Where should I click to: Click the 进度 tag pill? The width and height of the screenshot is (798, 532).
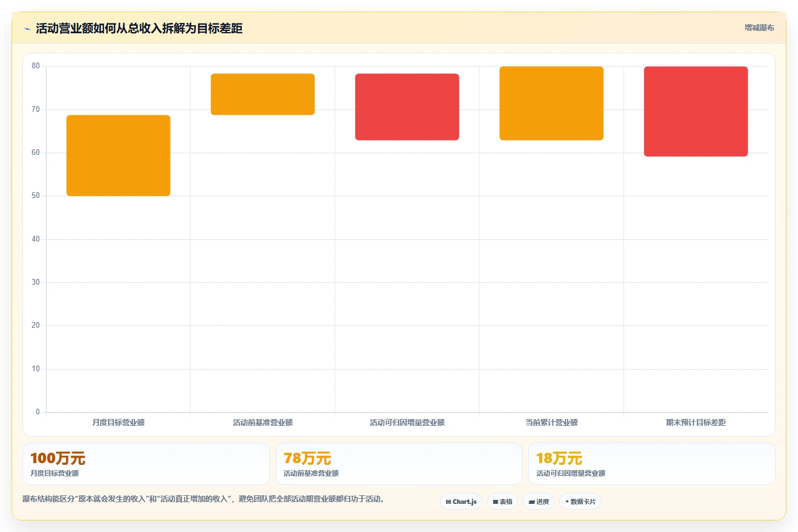pos(539,502)
